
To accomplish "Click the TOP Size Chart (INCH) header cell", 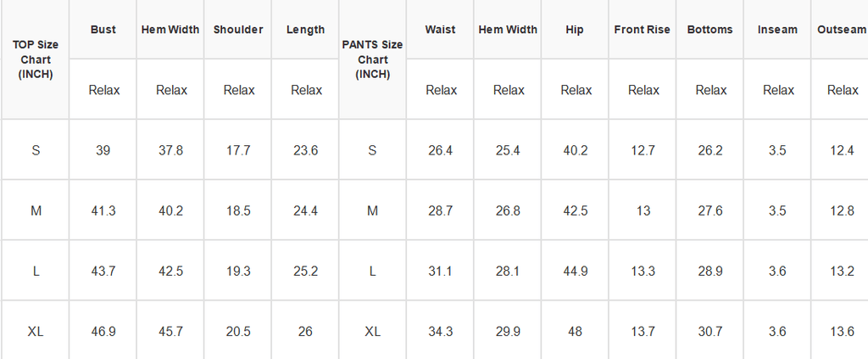I will 36,59.
